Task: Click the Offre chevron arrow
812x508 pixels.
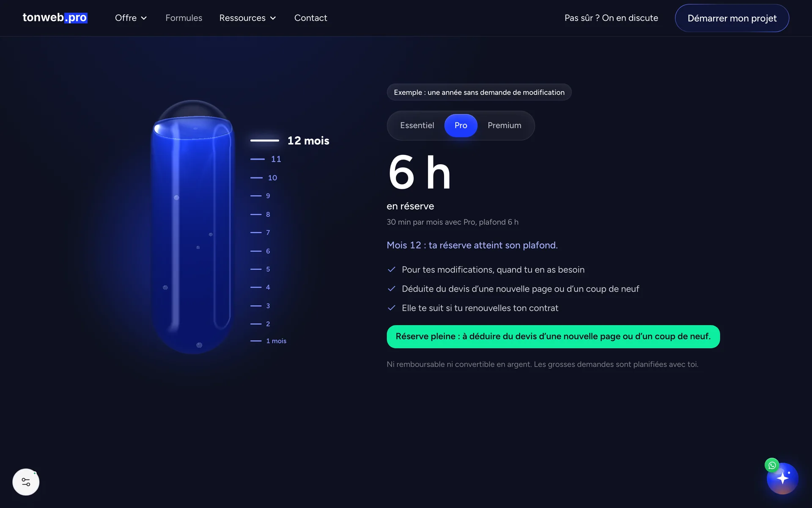Action: [x=144, y=18]
